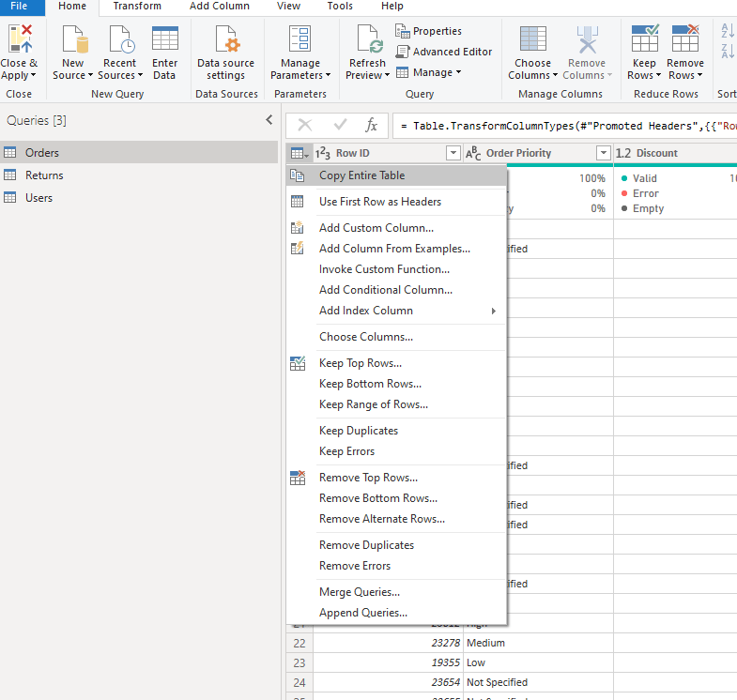The height and width of the screenshot is (700, 737).
Task: Click the Close & Apply icon
Action: [21, 38]
